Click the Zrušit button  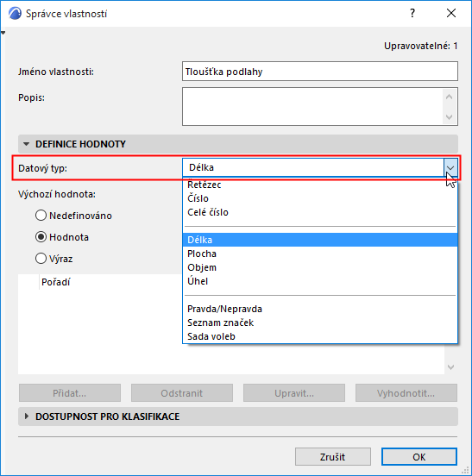333,456
